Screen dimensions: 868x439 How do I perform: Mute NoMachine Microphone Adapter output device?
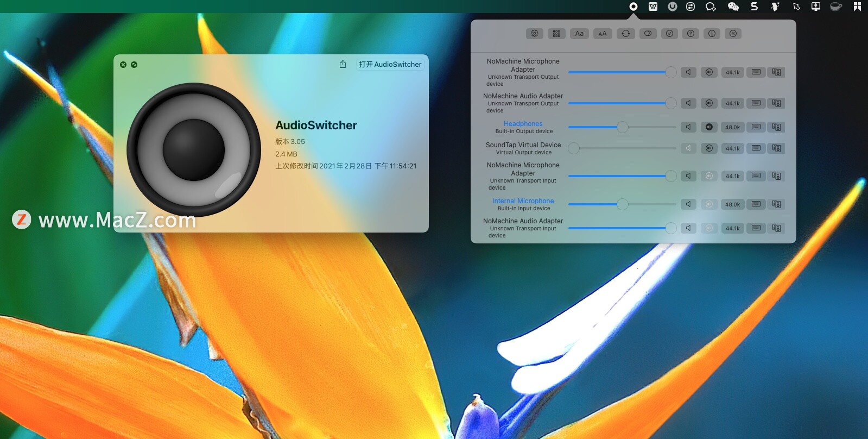coord(688,72)
